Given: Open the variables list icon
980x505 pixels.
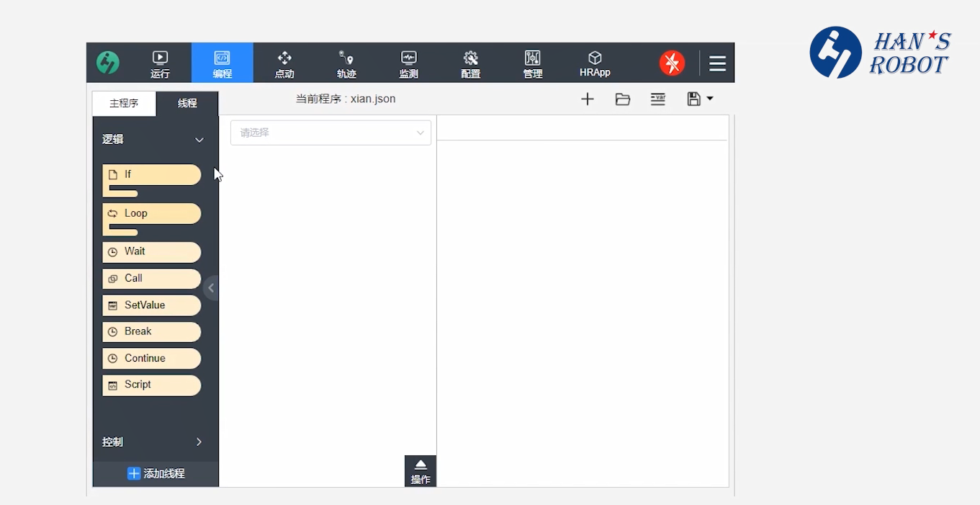Looking at the screenshot, I should [658, 99].
